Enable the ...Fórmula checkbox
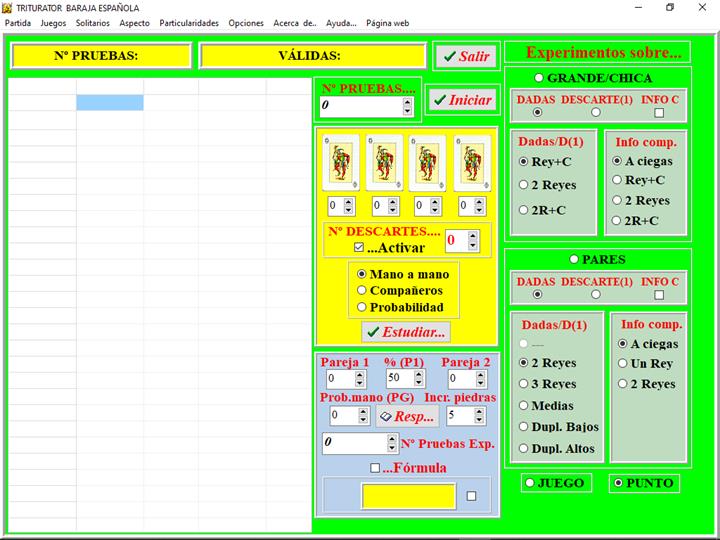Viewport: 720px width, 540px height. (375, 468)
